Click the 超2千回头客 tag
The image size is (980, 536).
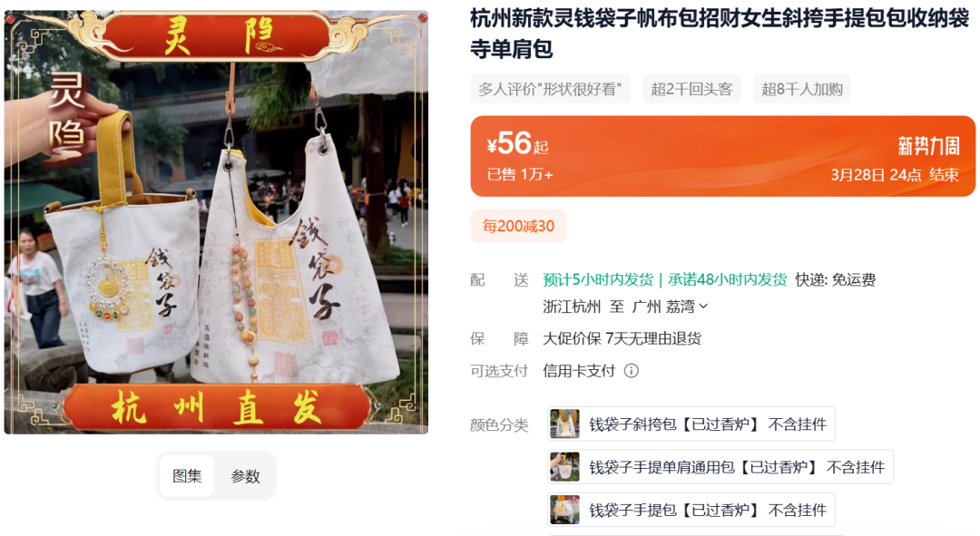coord(691,89)
